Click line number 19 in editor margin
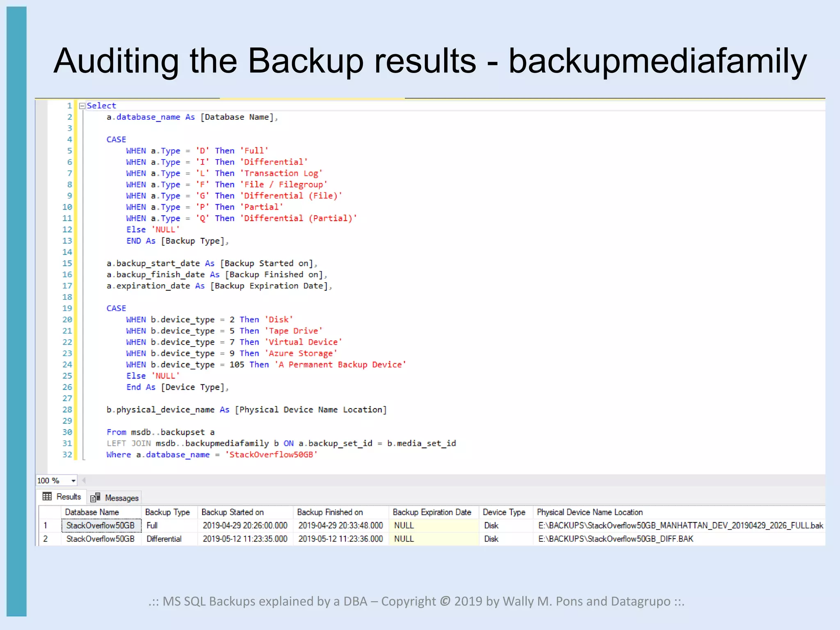840x630 pixels. [x=67, y=308]
